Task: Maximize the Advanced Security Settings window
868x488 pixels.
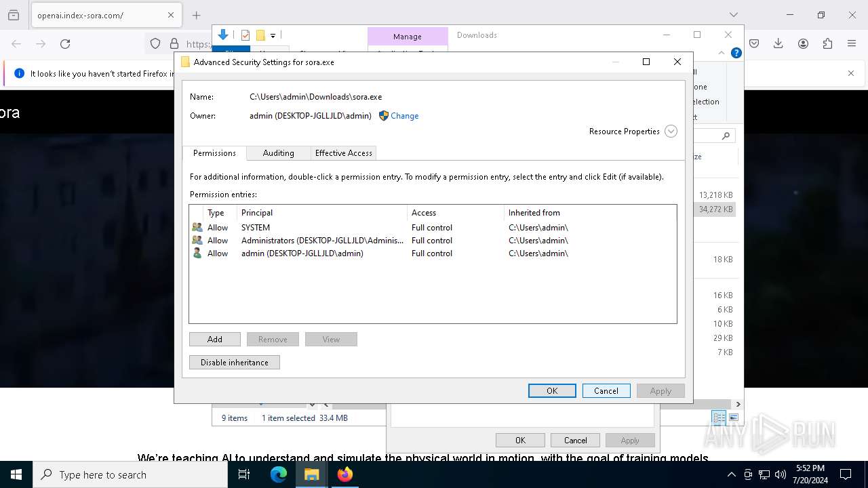Action: [x=646, y=62]
